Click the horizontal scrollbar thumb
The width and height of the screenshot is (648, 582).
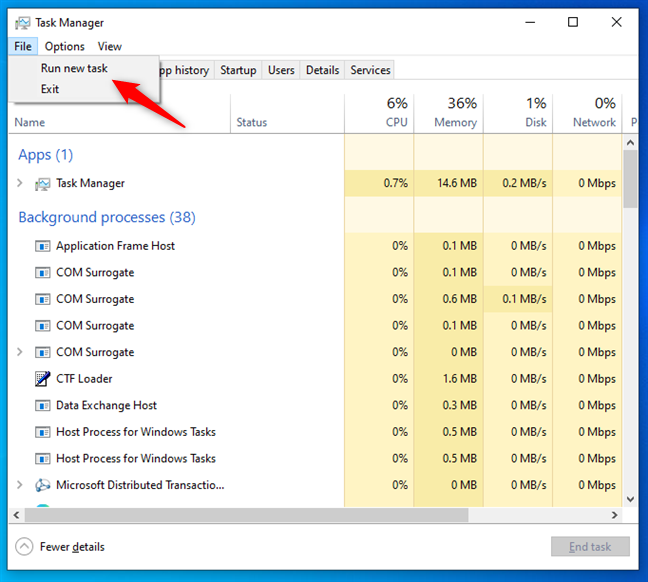246,515
